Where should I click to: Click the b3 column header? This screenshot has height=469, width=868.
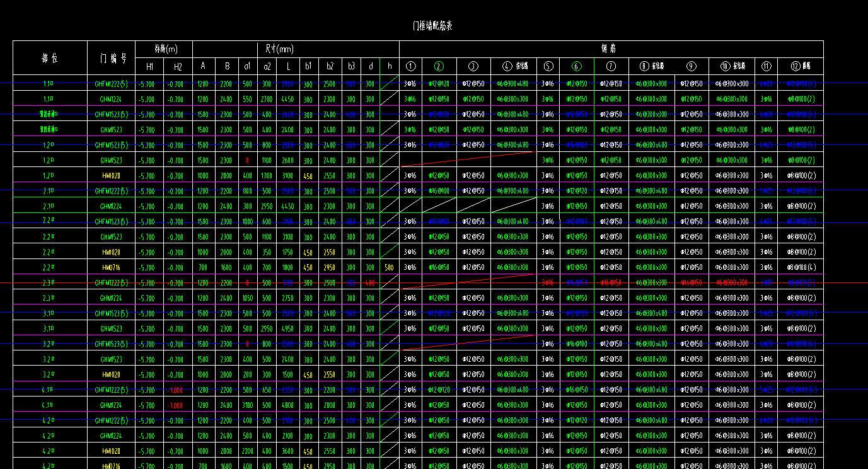coord(351,66)
